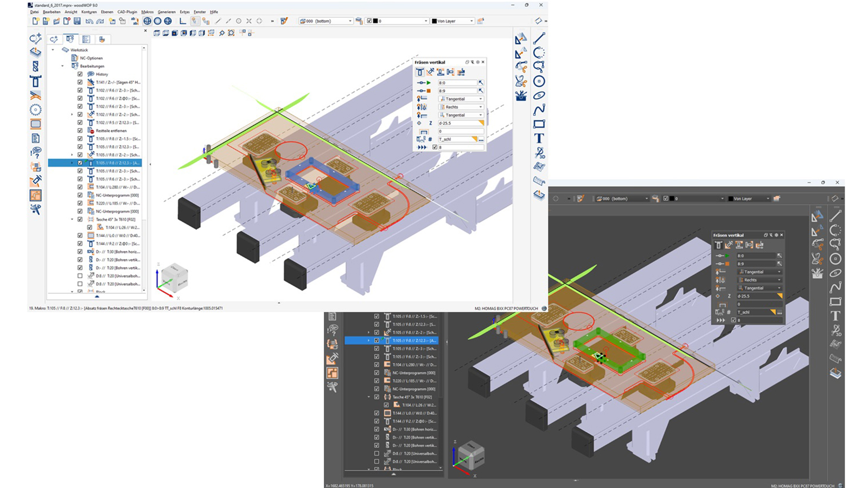Click the 3D spline tool in the light window
Image resolution: width=868 pixels, height=488 pixels.
pos(539,153)
